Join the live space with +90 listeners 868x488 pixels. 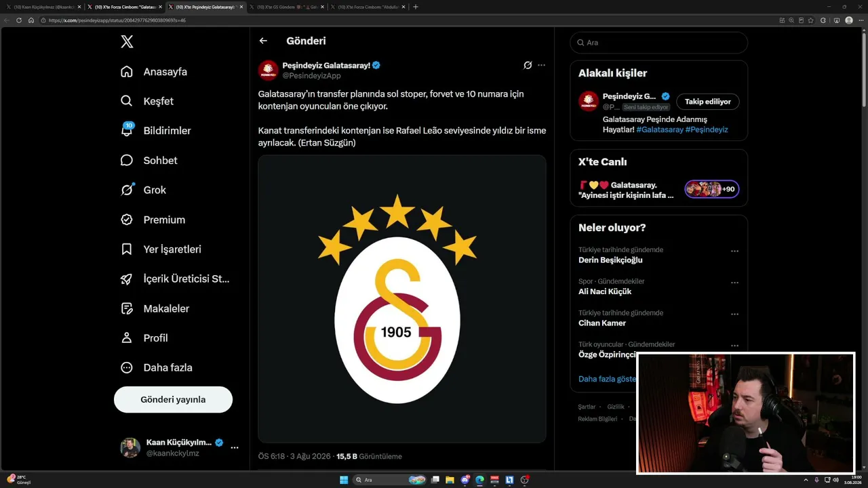[712, 189]
